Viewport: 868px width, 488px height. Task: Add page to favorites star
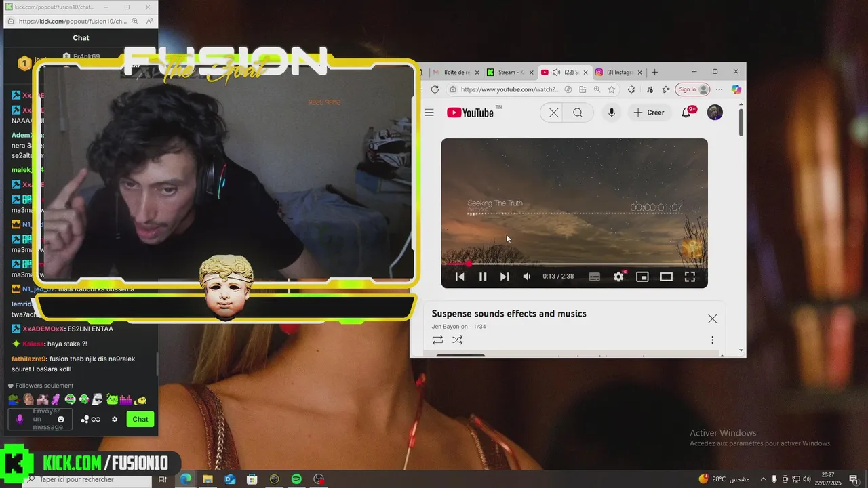tap(612, 89)
